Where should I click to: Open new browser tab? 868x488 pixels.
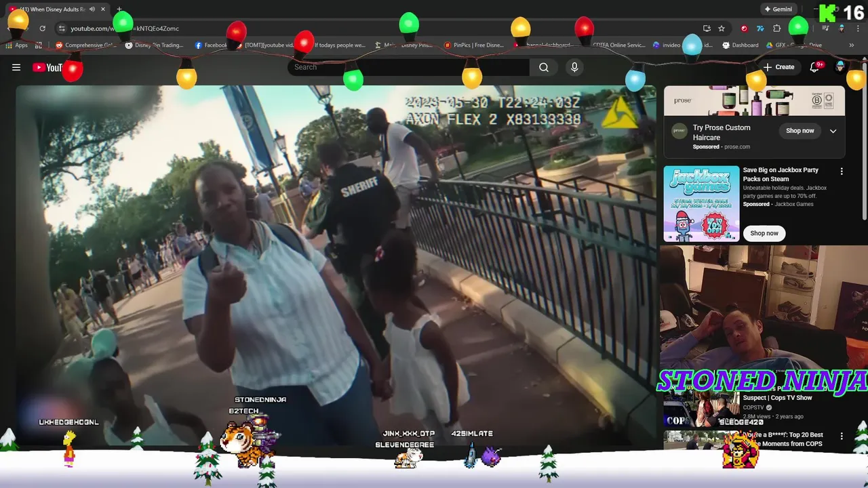pos(119,9)
